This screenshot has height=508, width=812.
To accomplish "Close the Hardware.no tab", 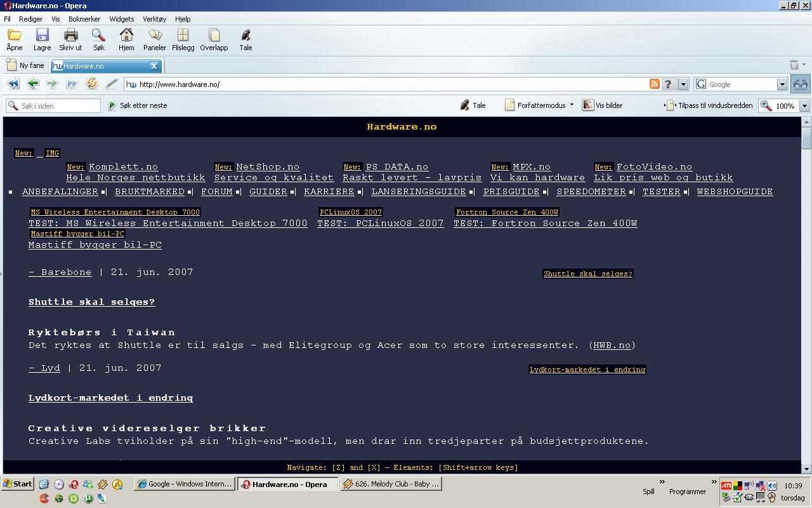I will tap(154, 65).
